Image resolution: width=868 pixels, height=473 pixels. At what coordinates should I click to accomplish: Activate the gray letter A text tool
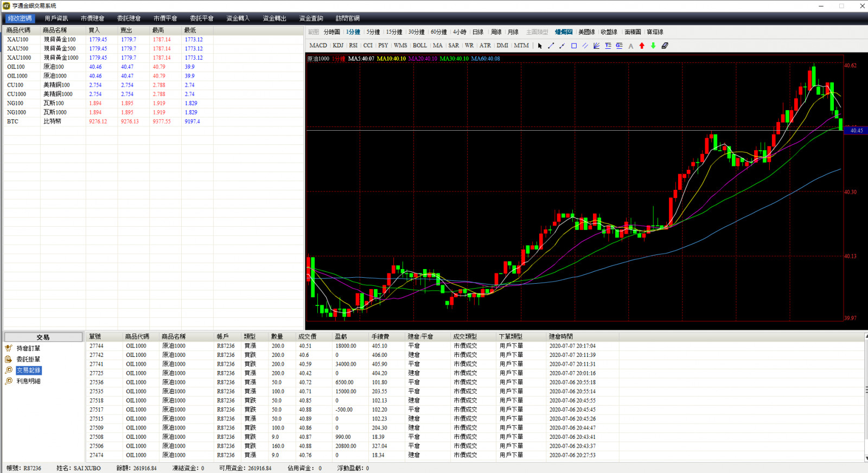pos(630,46)
